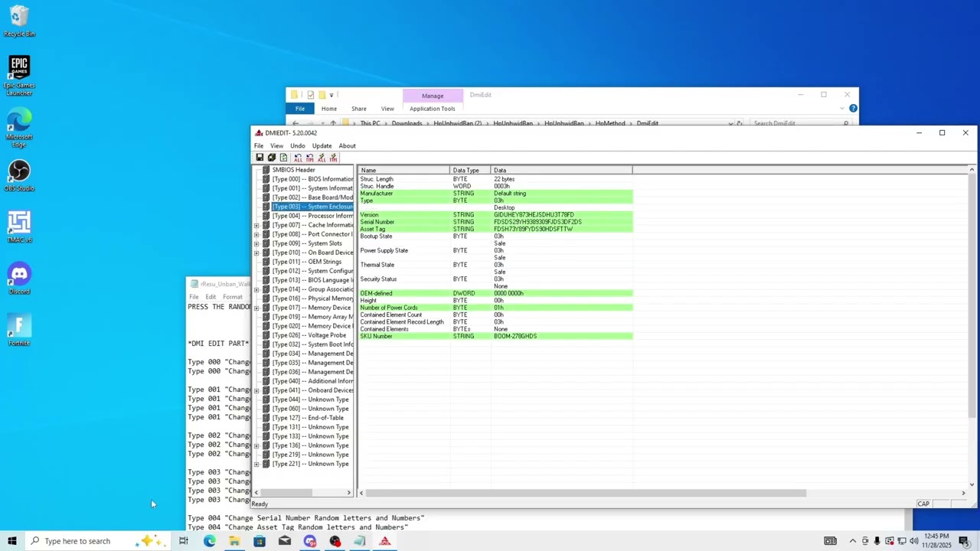Switch to Home tab in File Explorer
Image resolution: width=980 pixels, height=551 pixels.
[328, 109]
